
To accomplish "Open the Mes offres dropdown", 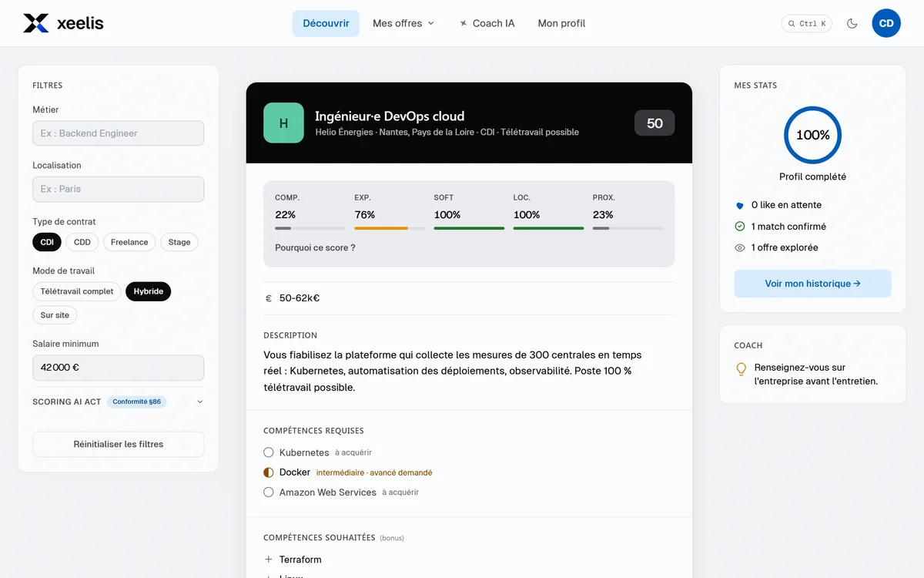I will (x=403, y=23).
